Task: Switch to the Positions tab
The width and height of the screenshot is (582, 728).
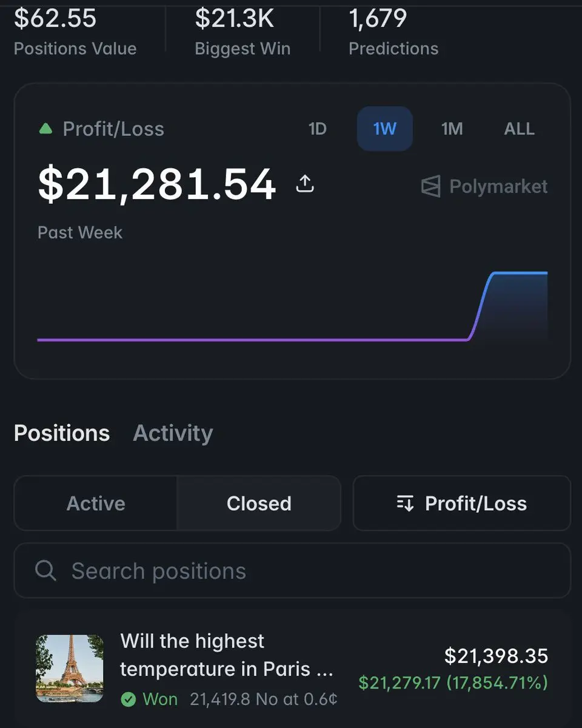Action: pyautogui.click(x=62, y=433)
